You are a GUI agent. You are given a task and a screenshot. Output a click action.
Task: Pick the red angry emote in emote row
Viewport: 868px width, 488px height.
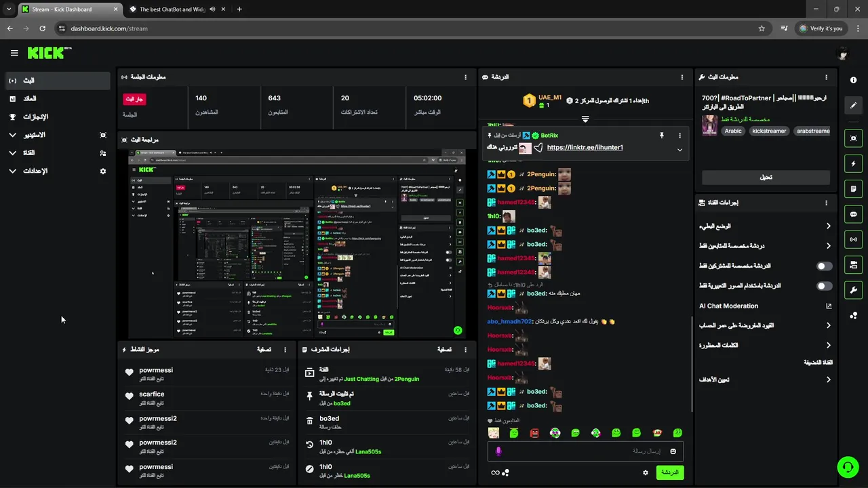pyautogui.click(x=534, y=432)
